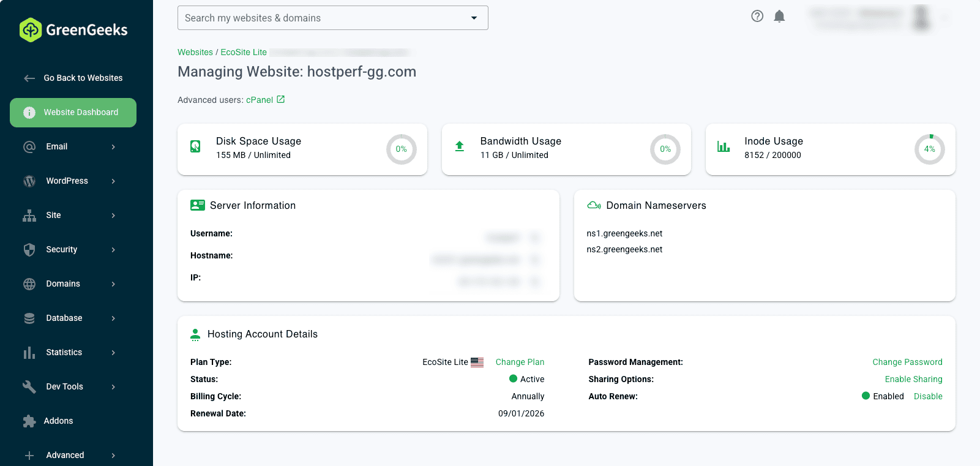This screenshot has width=980, height=466.
Task: Click the Site sitemap icon
Action: click(x=29, y=216)
